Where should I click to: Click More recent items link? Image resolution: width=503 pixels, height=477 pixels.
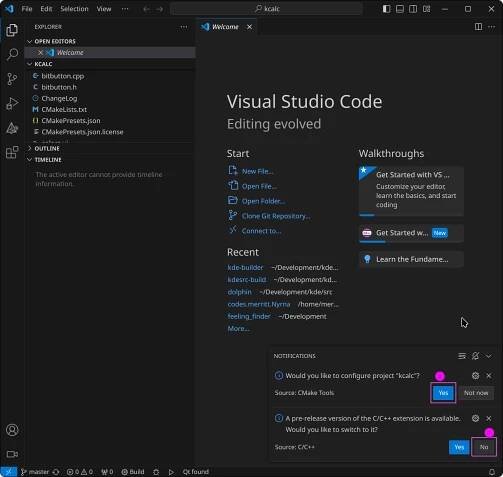pos(238,329)
